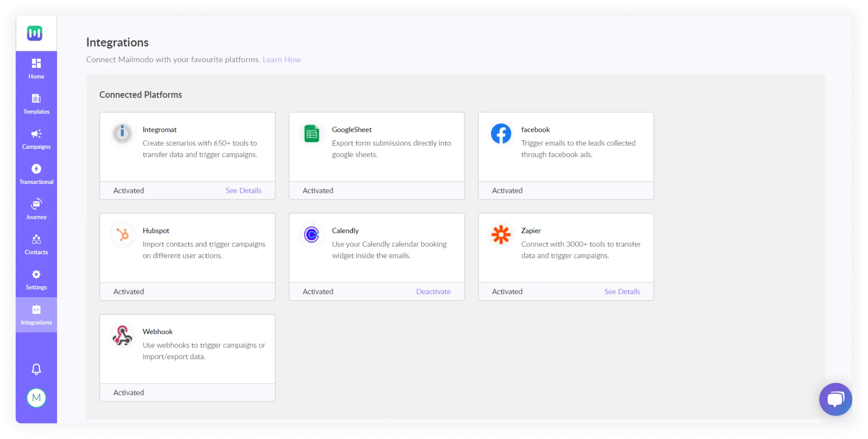
Task: Click the GoogleSheet logo icon
Action: 312,133
